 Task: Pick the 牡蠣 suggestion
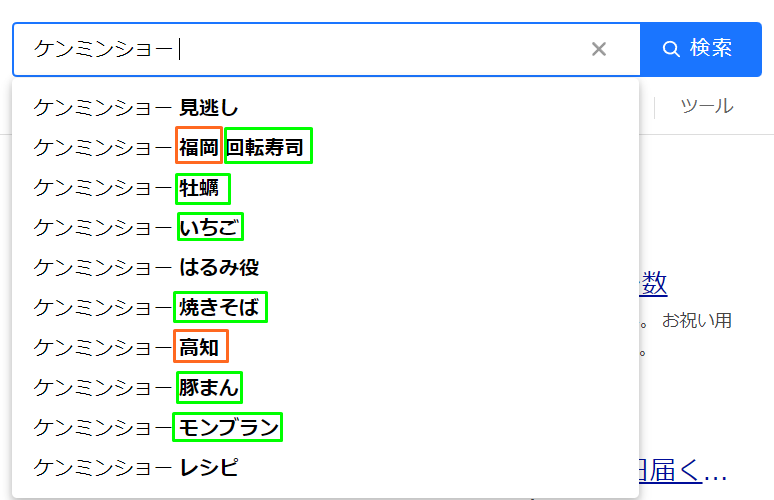(x=202, y=188)
